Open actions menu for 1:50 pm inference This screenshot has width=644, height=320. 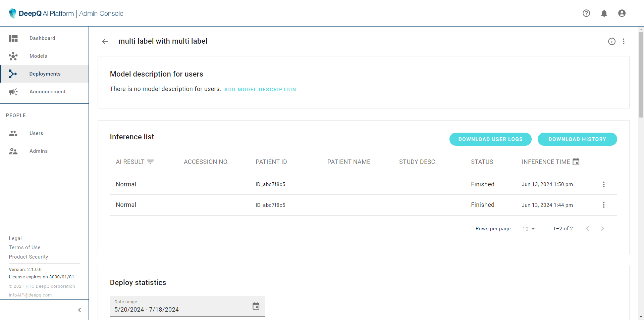(603, 184)
